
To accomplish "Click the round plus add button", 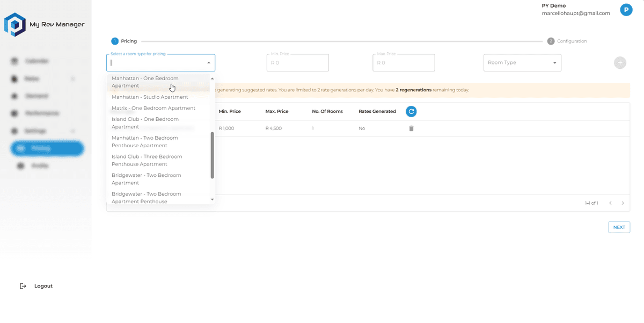I will [x=620, y=63].
